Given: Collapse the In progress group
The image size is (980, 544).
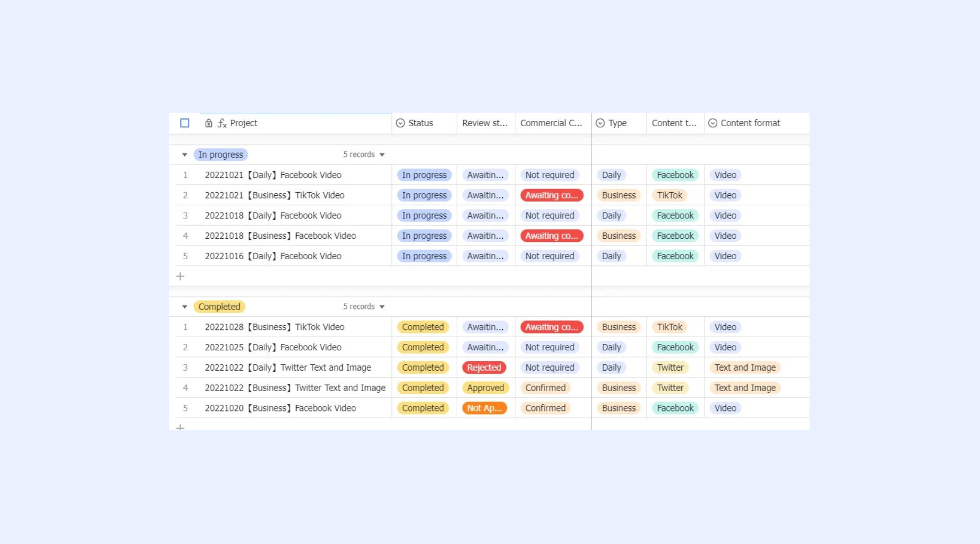Looking at the screenshot, I should (x=184, y=155).
